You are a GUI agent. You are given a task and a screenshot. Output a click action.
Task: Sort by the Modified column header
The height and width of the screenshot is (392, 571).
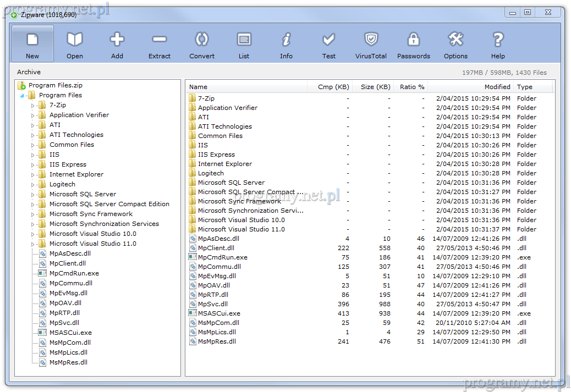point(470,87)
